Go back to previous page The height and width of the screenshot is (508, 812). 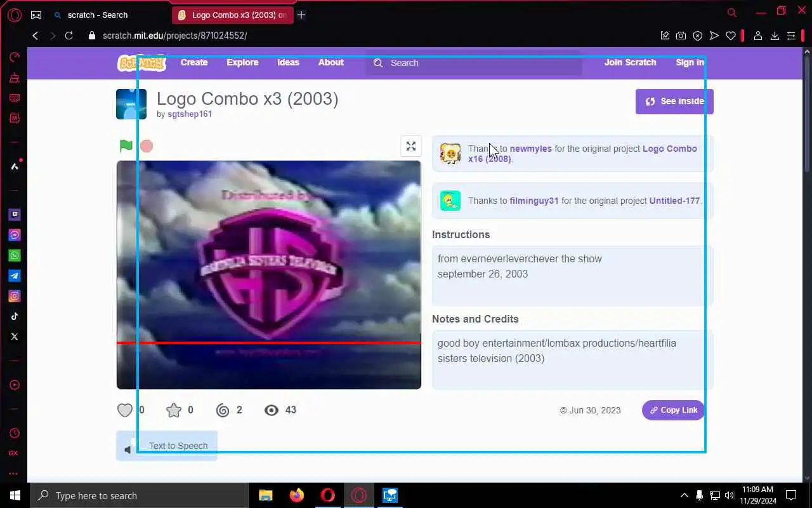point(36,36)
